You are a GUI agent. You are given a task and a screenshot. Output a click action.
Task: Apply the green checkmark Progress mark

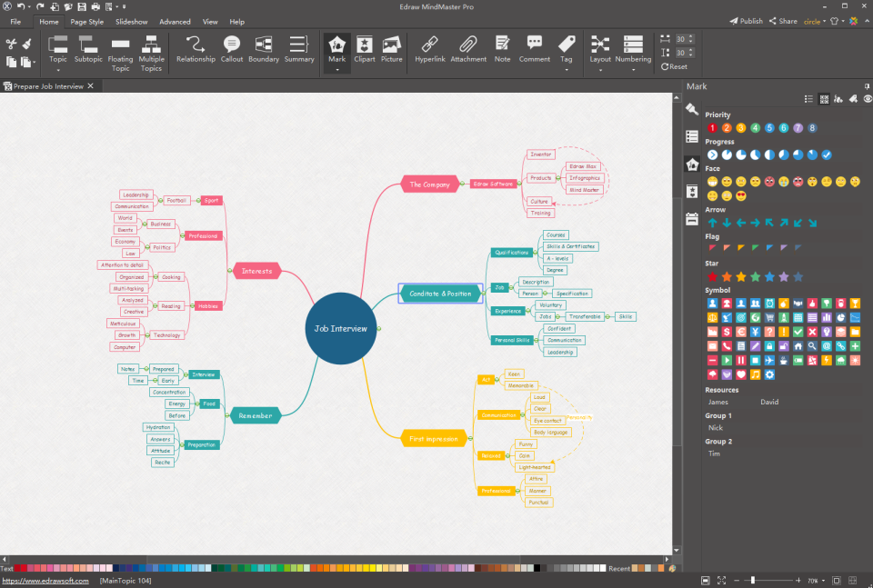[x=827, y=154]
